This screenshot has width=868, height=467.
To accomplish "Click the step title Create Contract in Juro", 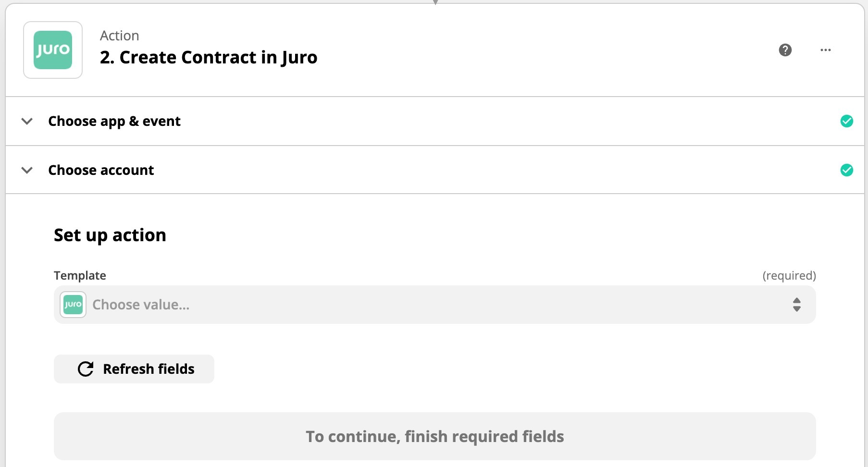I will (209, 58).
